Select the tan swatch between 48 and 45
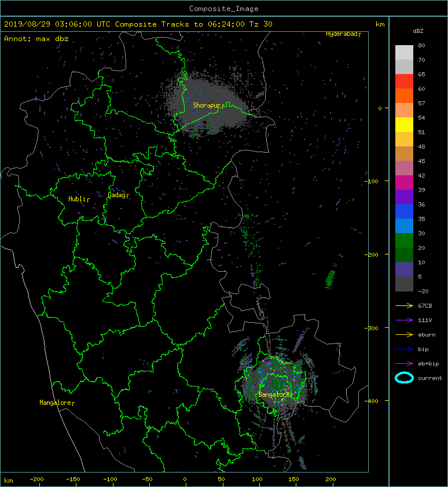The image size is (448, 487). click(x=404, y=154)
